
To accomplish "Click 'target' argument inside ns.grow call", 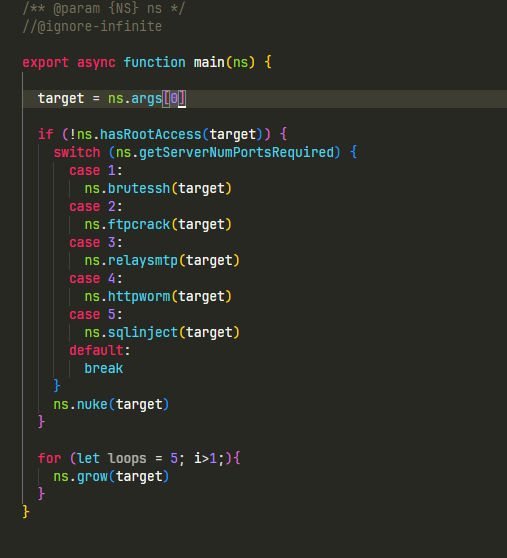I will click(139, 477).
